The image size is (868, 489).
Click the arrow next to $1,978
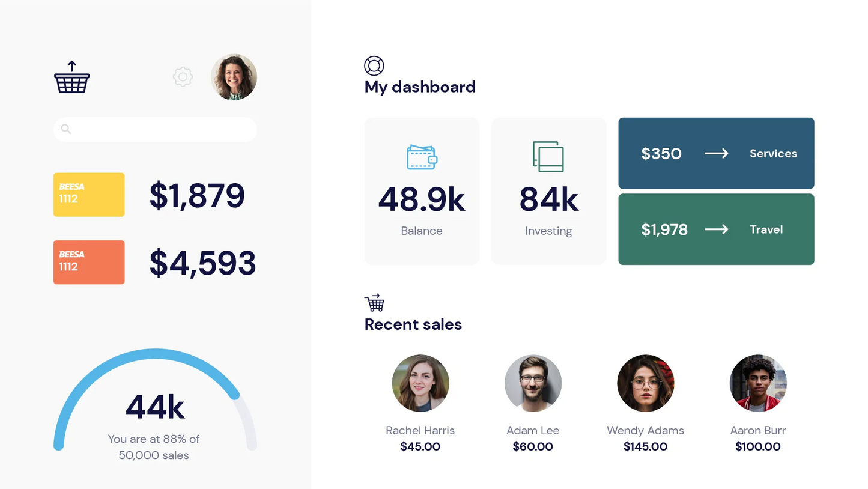(x=716, y=229)
